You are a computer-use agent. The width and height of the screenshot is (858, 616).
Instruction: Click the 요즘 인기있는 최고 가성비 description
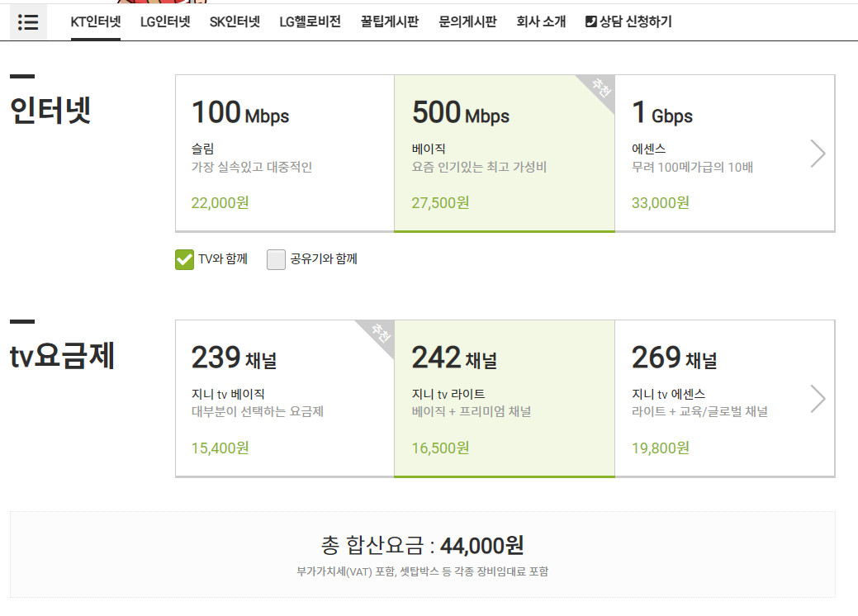[x=479, y=167]
